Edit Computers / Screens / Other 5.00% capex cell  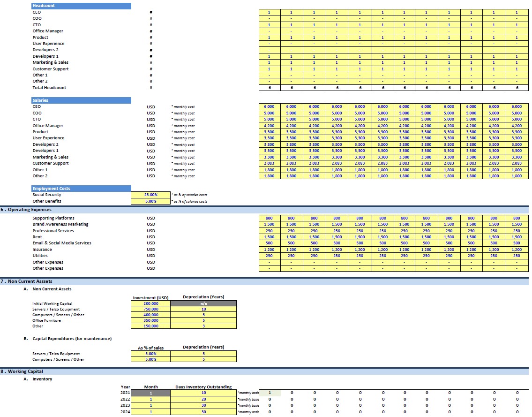coord(150,360)
